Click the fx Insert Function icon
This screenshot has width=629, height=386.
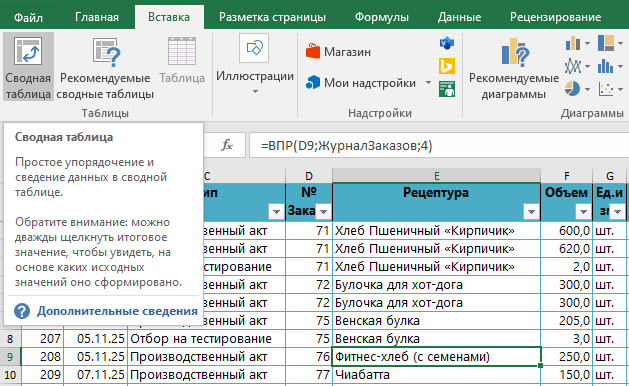pyautogui.click(x=227, y=145)
